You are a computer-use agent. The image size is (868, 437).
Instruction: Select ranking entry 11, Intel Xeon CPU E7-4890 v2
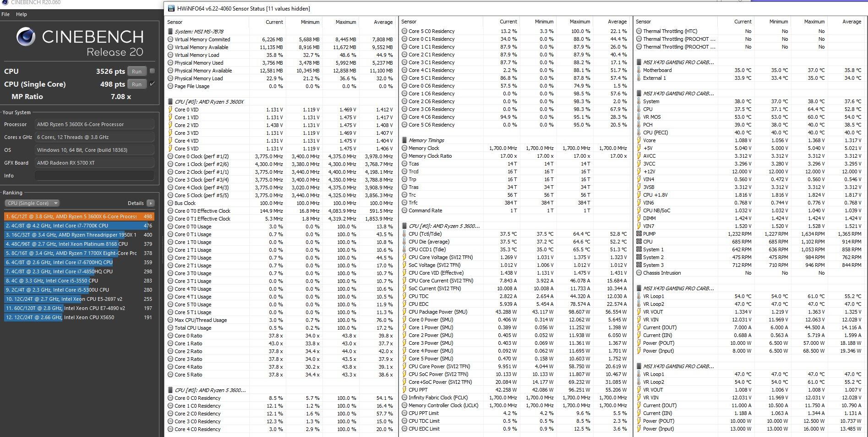79,308
